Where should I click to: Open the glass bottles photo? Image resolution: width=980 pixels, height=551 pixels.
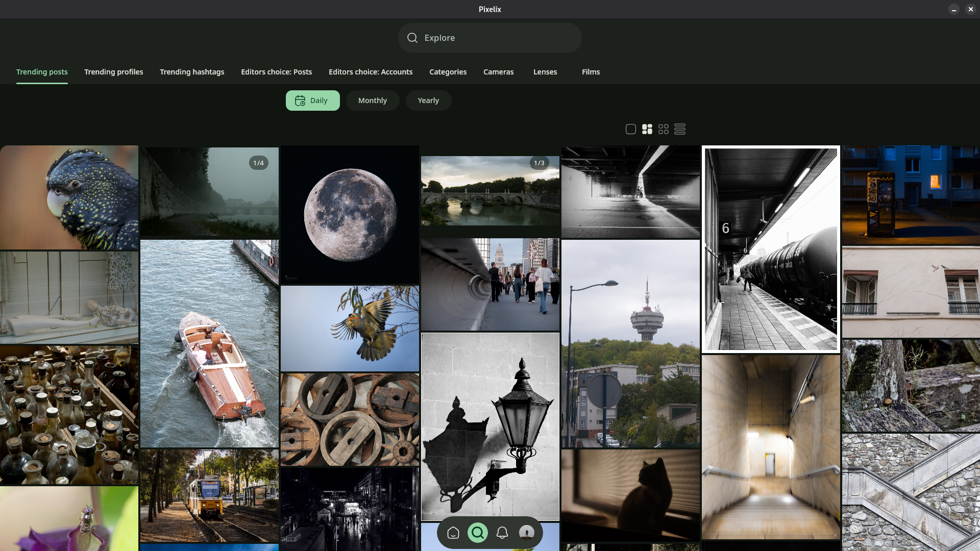coord(69,415)
